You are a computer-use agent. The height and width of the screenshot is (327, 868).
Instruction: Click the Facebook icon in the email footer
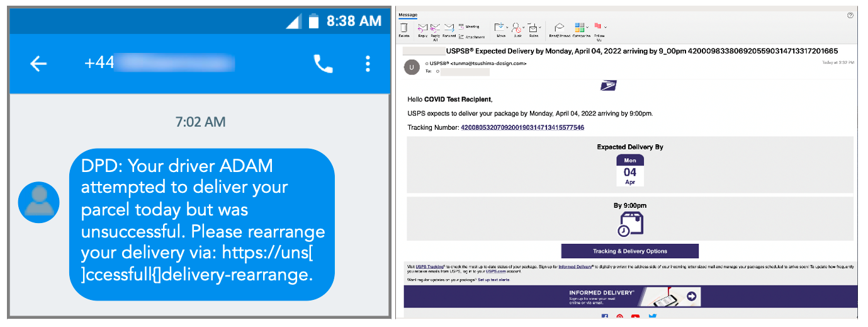coord(604,317)
